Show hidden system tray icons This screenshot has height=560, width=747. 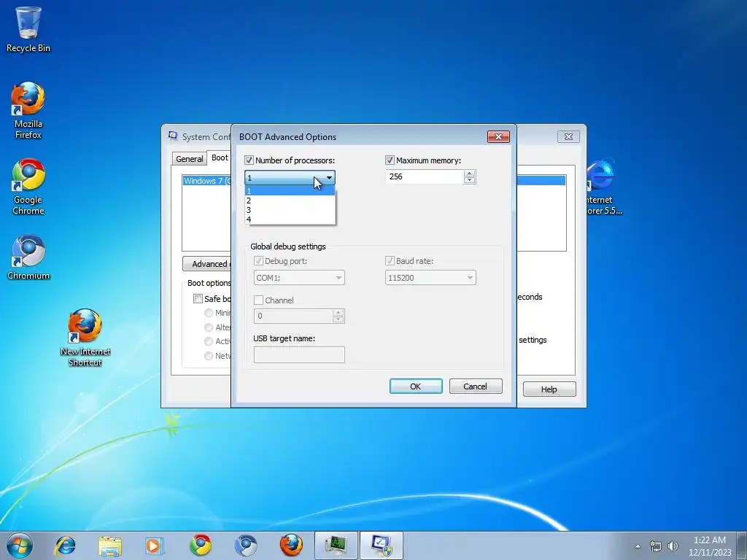[x=638, y=546]
